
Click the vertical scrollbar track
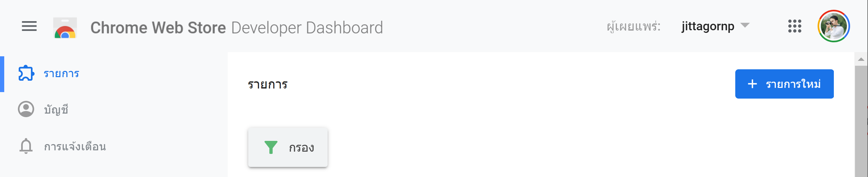861,121
